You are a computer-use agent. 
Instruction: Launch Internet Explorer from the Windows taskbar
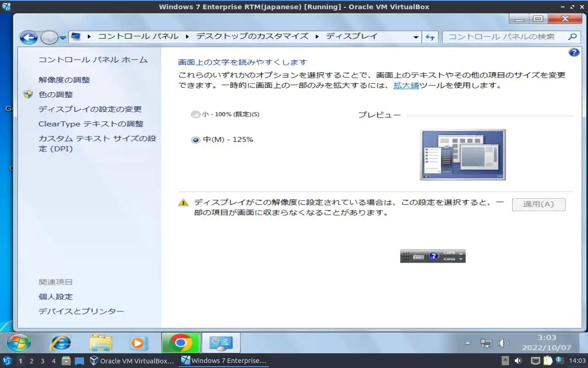(61, 343)
